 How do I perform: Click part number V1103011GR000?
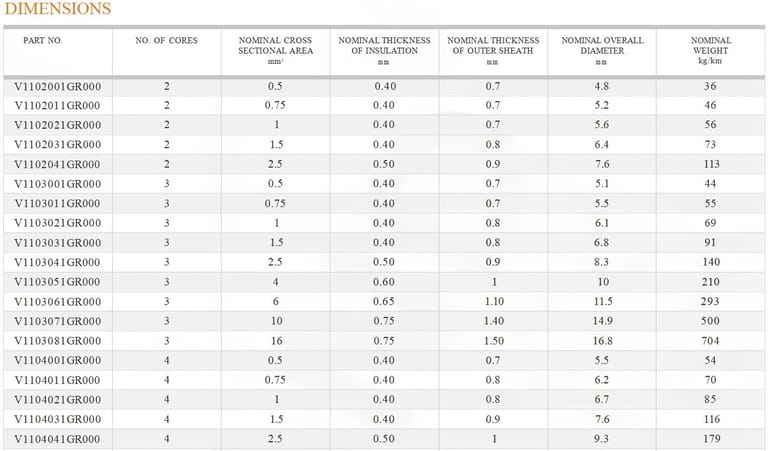58,203
